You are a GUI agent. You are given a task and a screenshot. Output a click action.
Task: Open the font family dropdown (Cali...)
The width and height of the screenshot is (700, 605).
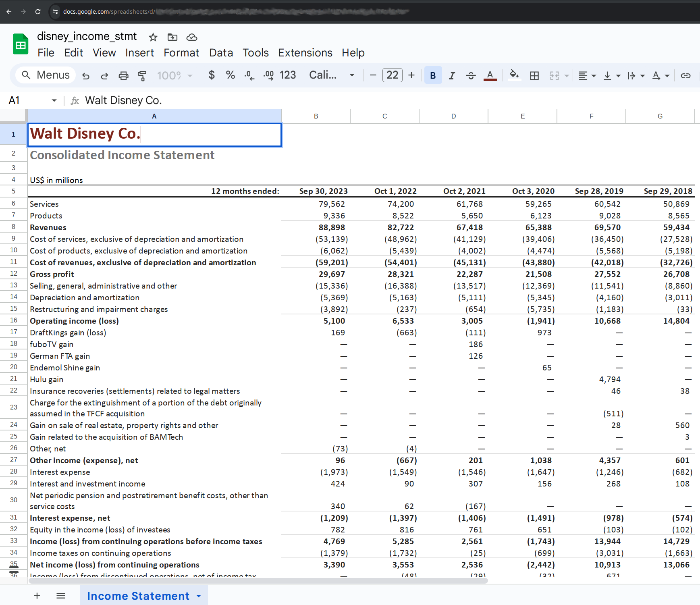pyautogui.click(x=332, y=75)
